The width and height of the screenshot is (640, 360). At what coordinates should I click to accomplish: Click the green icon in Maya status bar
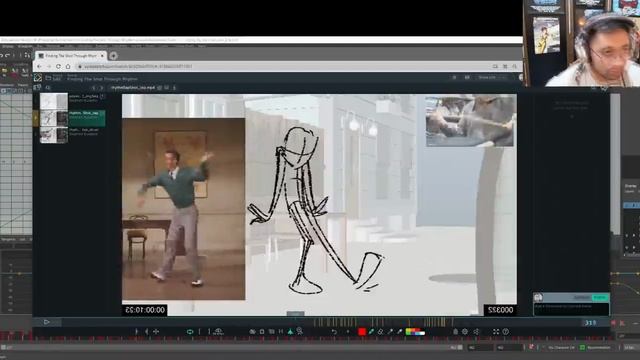click(x=582, y=348)
